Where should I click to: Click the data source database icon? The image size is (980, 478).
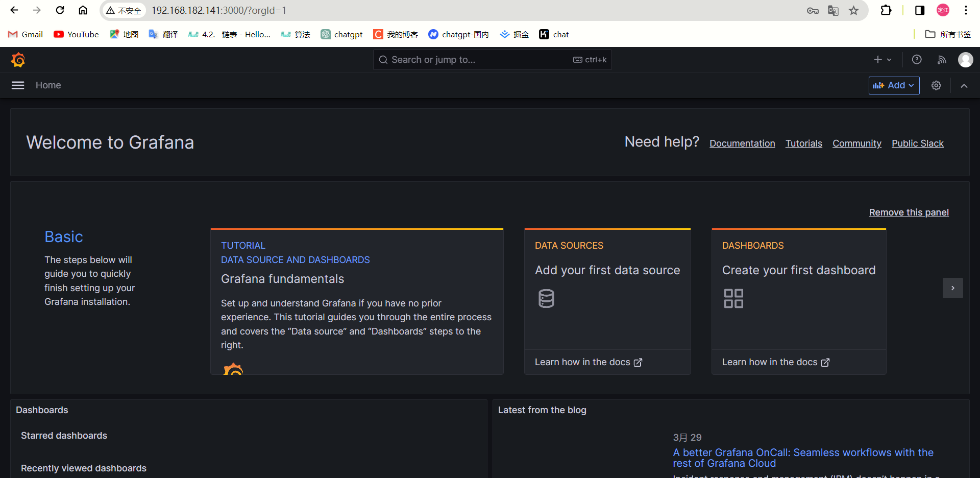[546, 298]
